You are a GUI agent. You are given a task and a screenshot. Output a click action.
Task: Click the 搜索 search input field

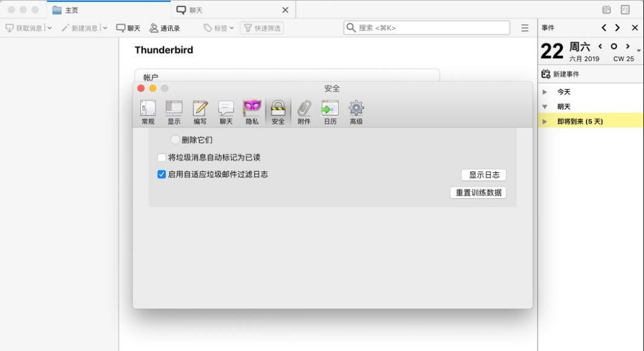click(x=425, y=27)
